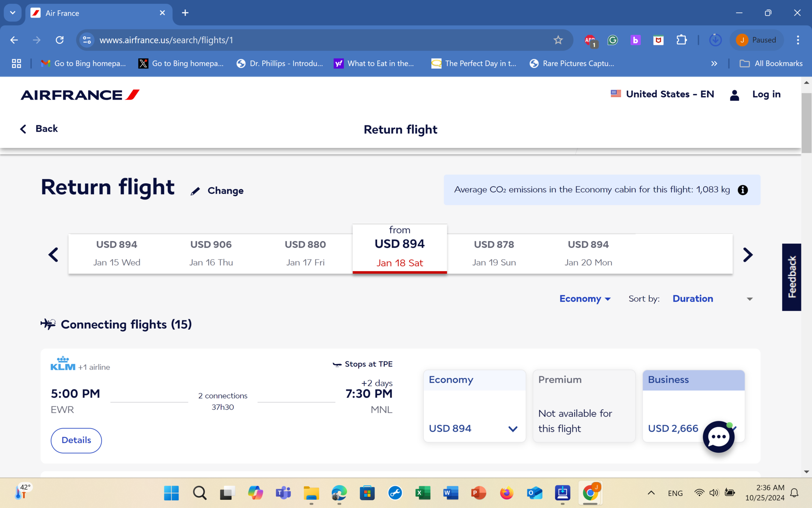Click the Log in link

[x=766, y=94]
